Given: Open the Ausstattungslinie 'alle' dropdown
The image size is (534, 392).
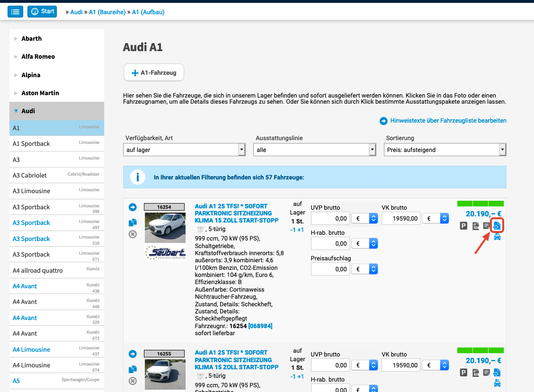Looking at the screenshot, I should pyautogui.click(x=314, y=150).
